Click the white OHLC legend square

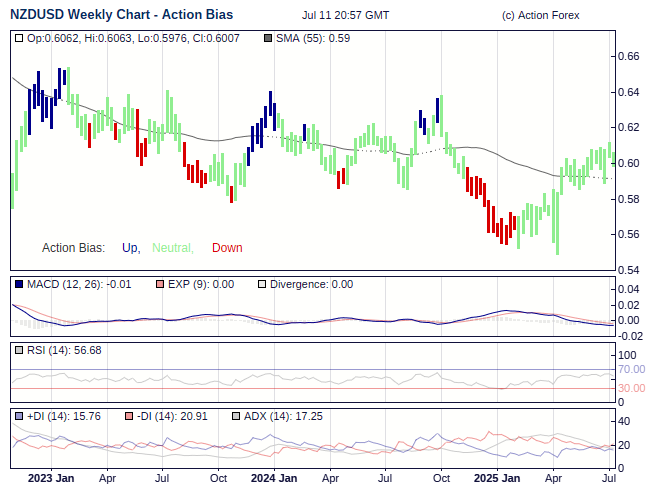coord(19,38)
